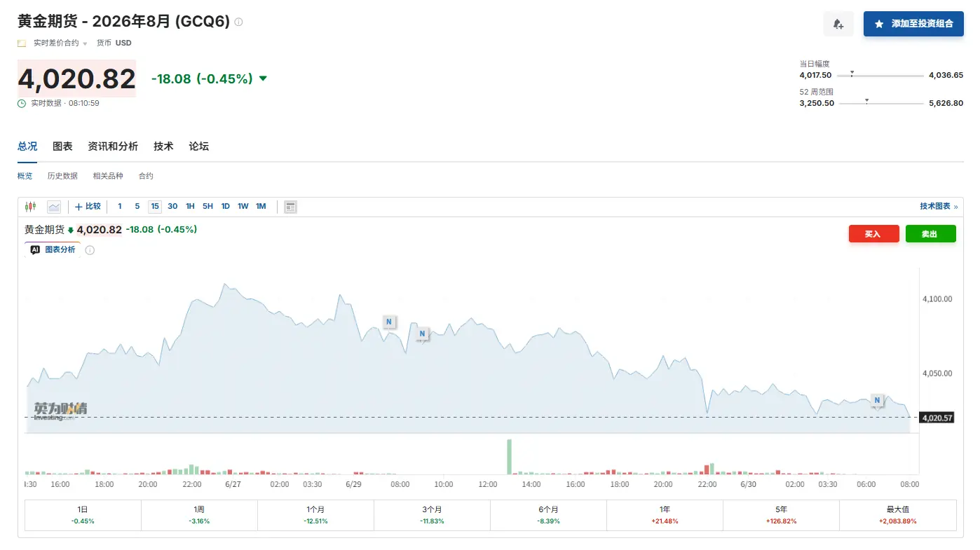Select the 1个月 performance range cell
The image size is (980, 550).
click(315, 515)
